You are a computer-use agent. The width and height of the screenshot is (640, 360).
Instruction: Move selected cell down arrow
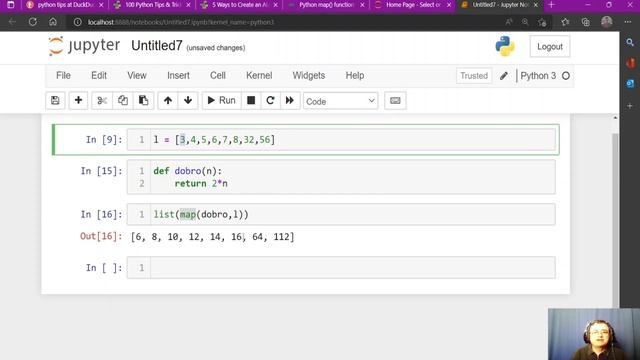[x=188, y=100]
